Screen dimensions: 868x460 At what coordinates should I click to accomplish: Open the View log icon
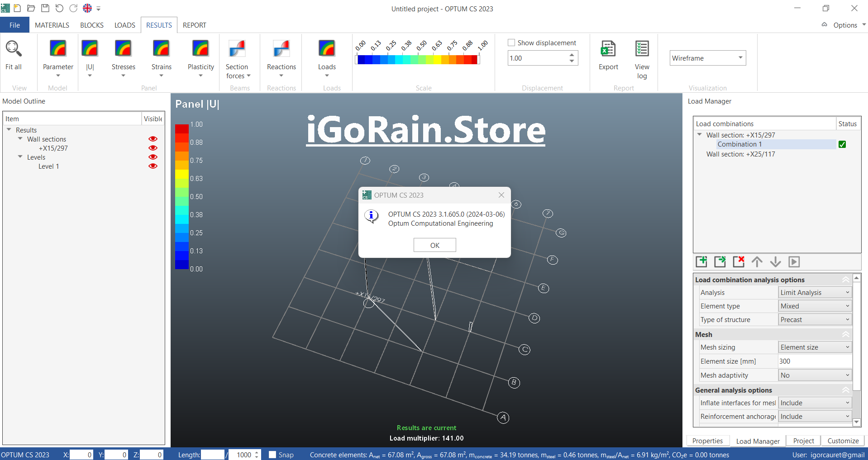[x=642, y=49]
